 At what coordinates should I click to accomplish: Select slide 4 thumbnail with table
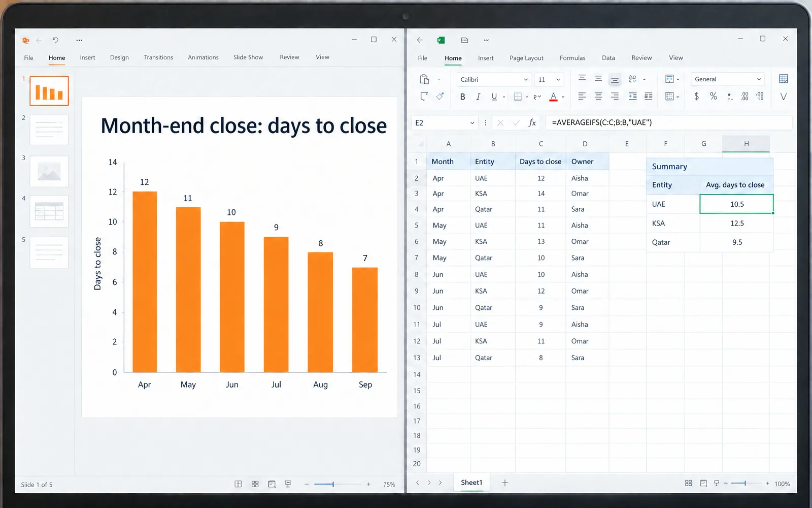[49, 211]
